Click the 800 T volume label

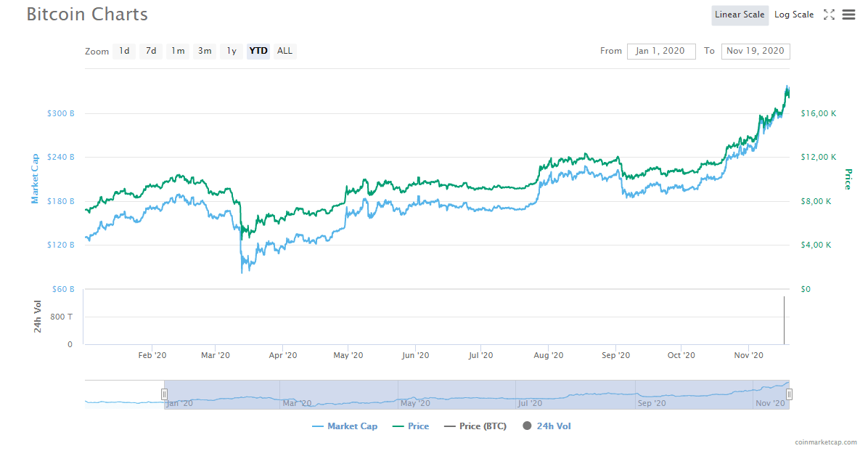62,317
